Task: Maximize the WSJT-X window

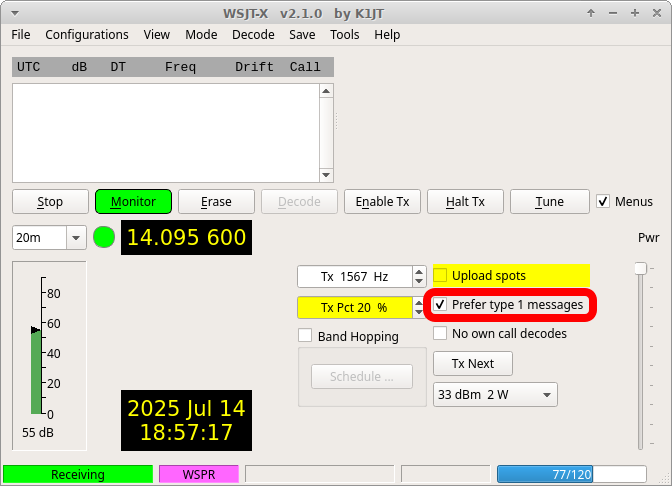Action: click(x=635, y=13)
